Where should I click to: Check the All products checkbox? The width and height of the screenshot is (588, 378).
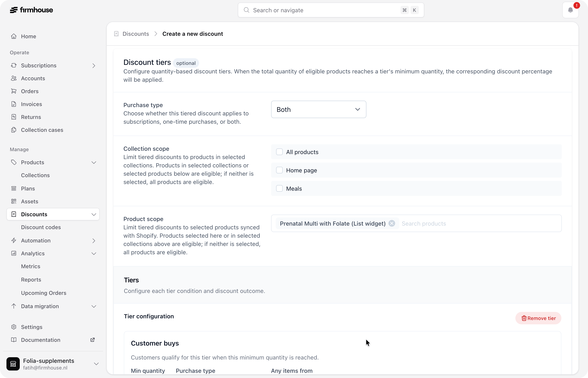click(279, 152)
